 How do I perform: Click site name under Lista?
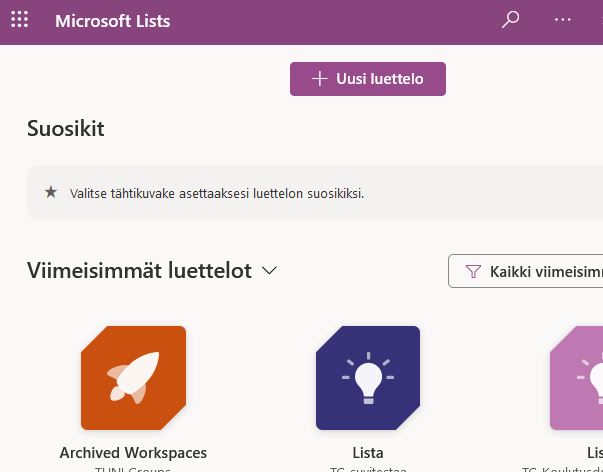click(x=367, y=468)
